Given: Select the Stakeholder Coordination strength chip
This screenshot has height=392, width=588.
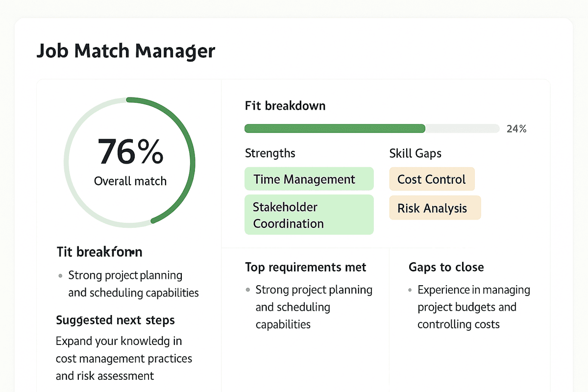Looking at the screenshot, I should pyautogui.click(x=309, y=214).
